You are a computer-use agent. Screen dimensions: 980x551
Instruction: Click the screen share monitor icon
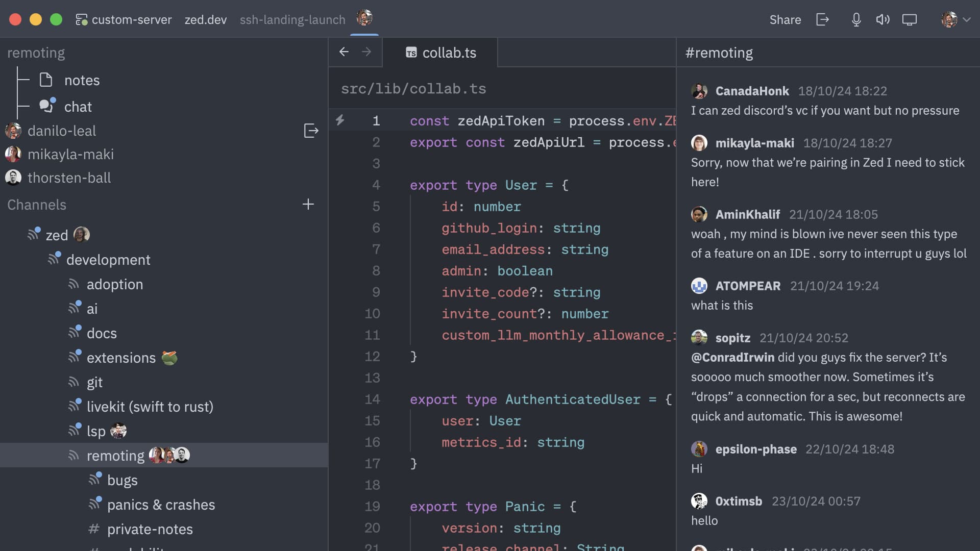pos(909,19)
